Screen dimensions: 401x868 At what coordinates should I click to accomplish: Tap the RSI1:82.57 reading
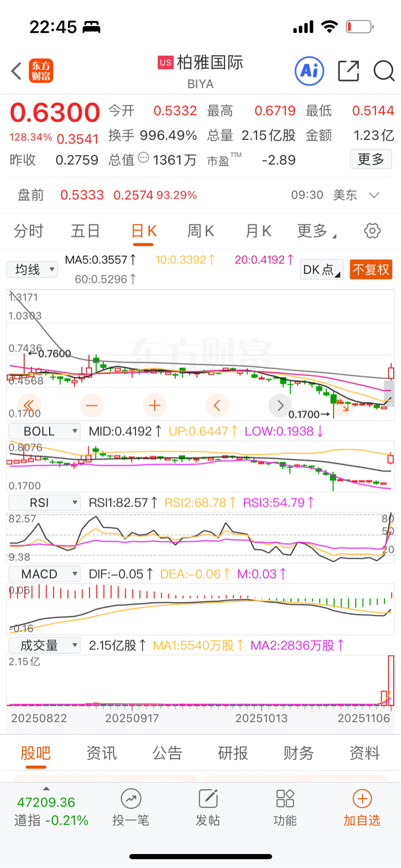click(123, 503)
